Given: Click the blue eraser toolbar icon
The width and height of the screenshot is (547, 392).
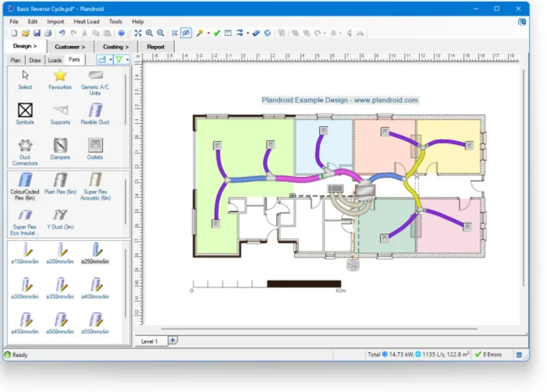Looking at the screenshot, I should click(x=256, y=33).
